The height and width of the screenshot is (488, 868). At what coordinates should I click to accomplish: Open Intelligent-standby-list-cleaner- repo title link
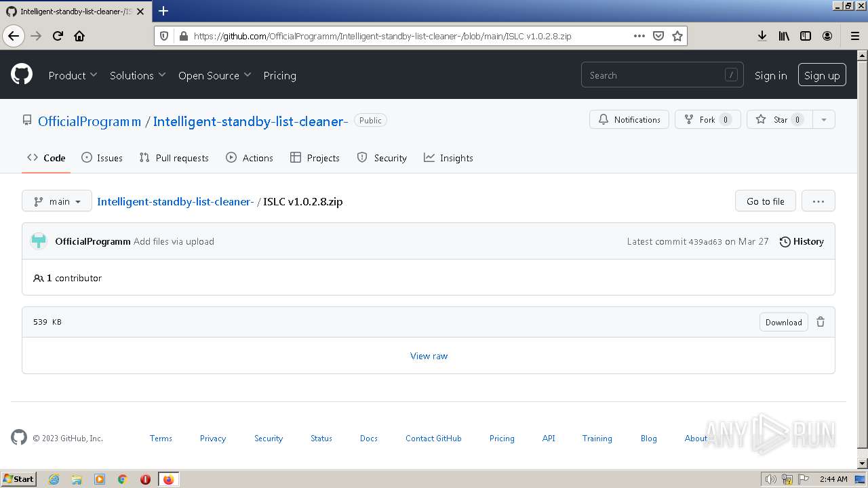251,121
